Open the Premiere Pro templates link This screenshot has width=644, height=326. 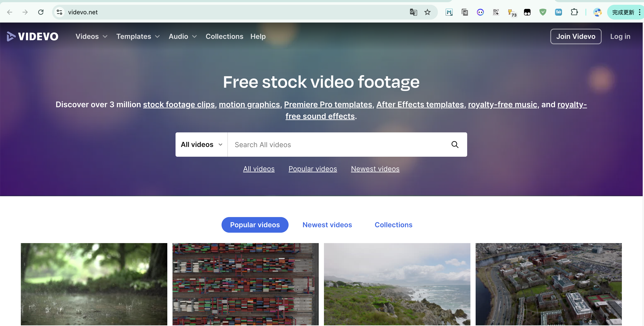tap(328, 104)
